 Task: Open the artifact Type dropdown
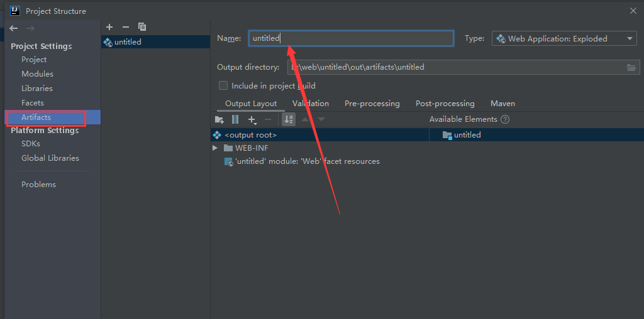[x=564, y=38]
